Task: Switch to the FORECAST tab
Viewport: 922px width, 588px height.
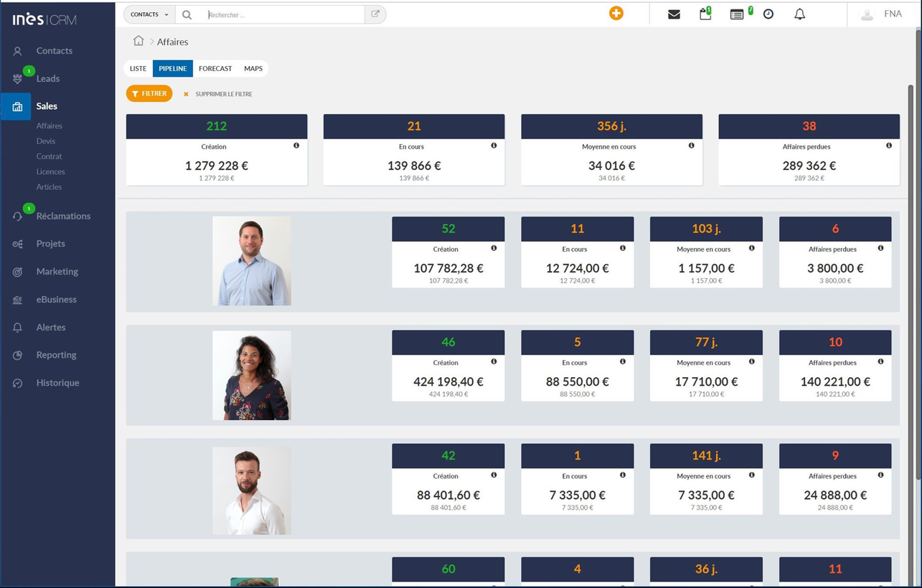Action: [215, 69]
